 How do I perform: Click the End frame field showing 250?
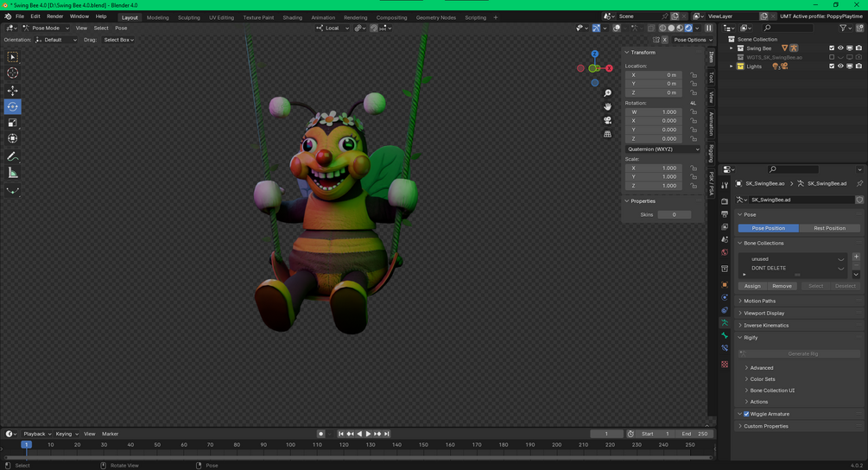(x=694, y=434)
